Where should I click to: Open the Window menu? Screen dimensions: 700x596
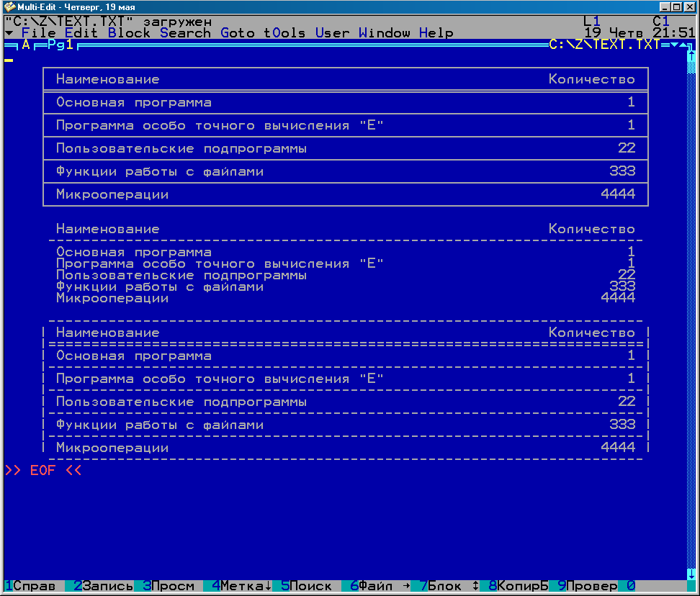click(384, 33)
